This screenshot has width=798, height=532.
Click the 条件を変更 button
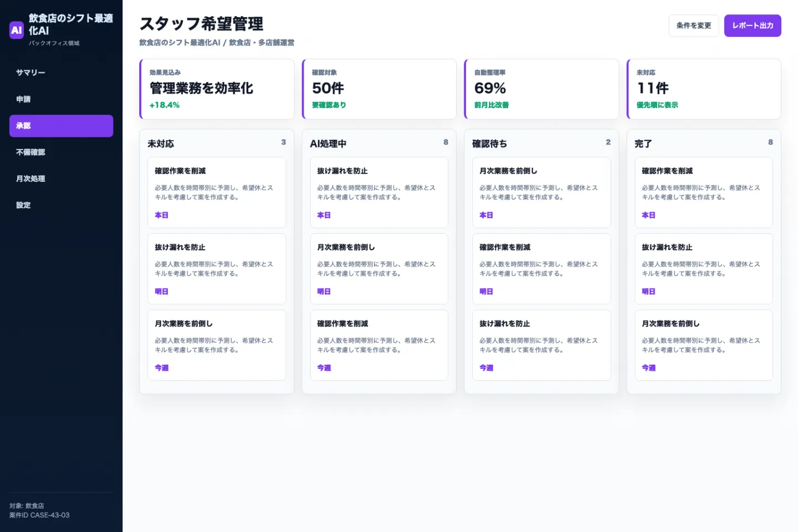tap(694, 25)
